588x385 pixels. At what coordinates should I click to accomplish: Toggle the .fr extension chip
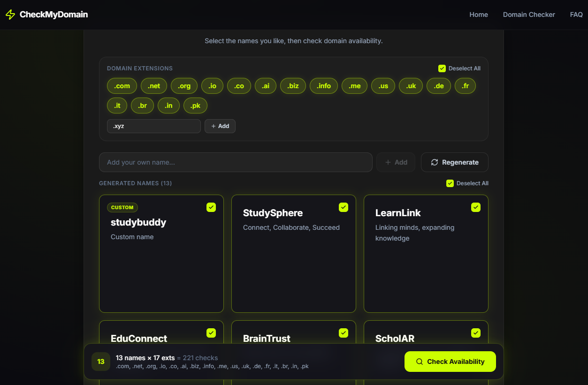(x=465, y=86)
